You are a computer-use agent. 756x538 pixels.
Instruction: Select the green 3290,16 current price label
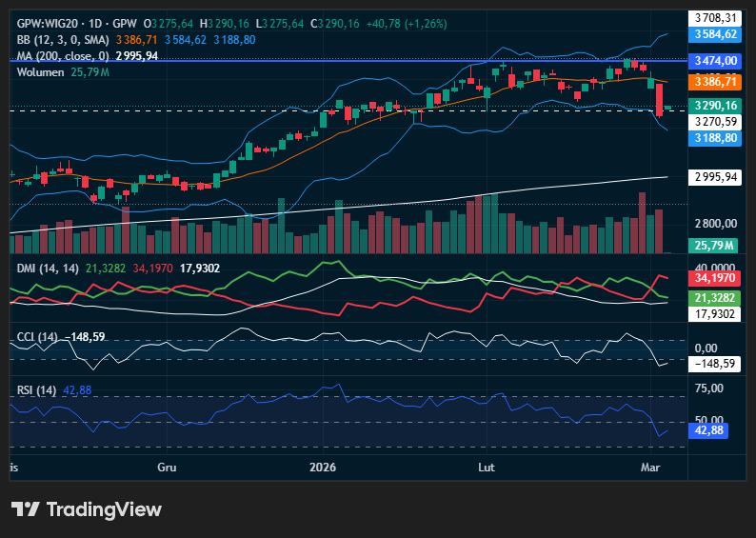tap(716, 106)
